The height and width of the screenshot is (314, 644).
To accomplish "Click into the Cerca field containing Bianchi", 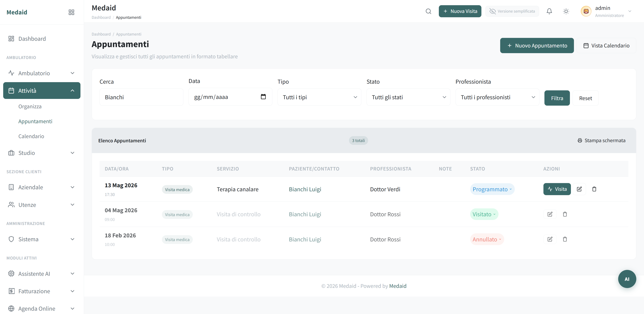I will [141, 97].
